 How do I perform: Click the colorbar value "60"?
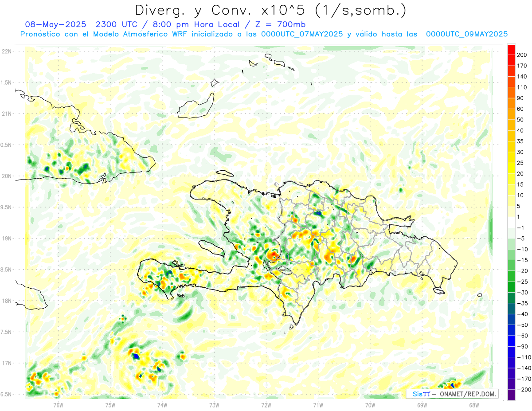520,109
